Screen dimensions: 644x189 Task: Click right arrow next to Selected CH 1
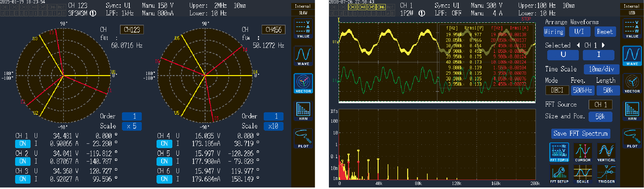[603, 45]
